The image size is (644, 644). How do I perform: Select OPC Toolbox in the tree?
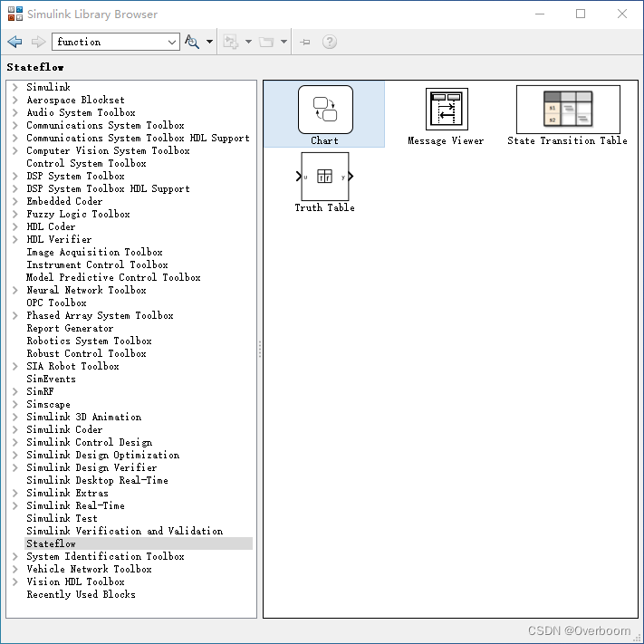point(56,303)
